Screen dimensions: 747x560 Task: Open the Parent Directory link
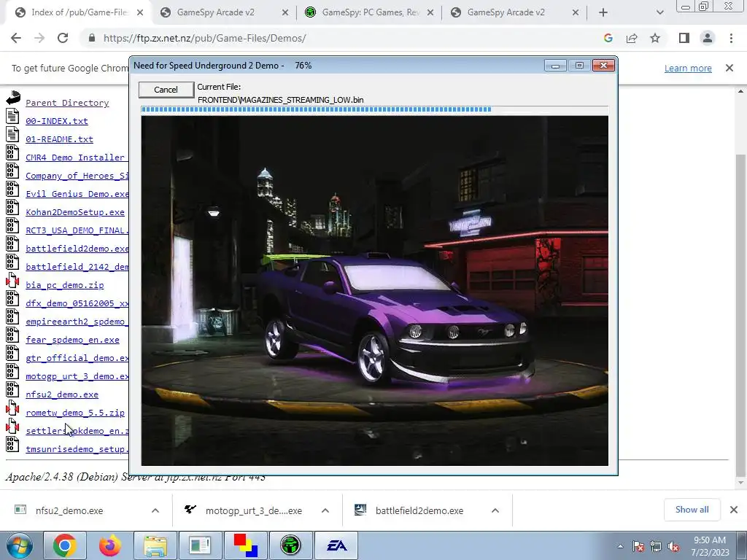pyautogui.click(x=67, y=103)
